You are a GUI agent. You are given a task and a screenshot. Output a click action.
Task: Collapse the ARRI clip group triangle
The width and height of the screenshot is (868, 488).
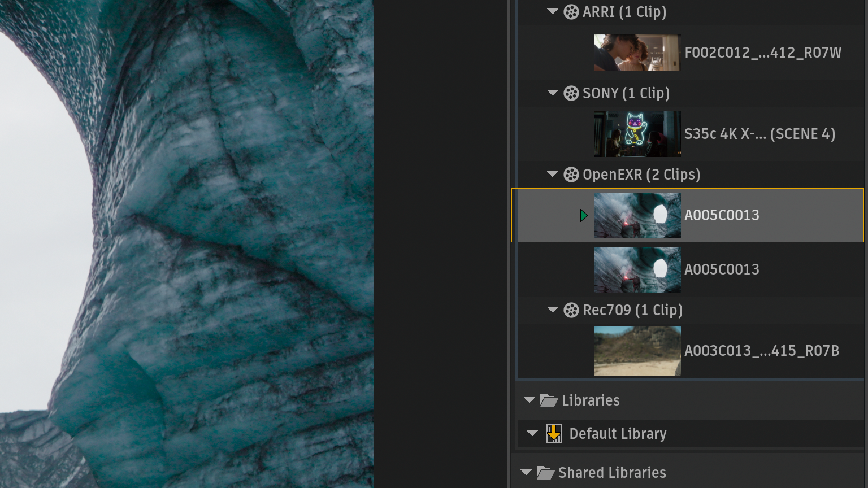[x=553, y=11]
